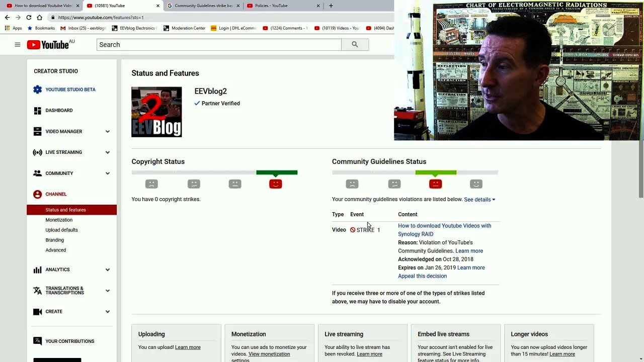The width and height of the screenshot is (644, 362).
Task: Click the red face under Copyright Status
Action: click(275, 184)
